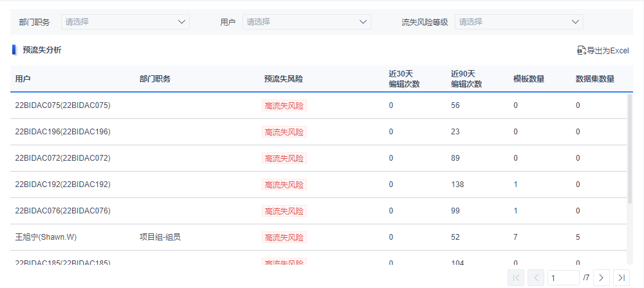The height and width of the screenshot is (288, 644).
Task: Click the Excel export icon
Action: tap(581, 50)
